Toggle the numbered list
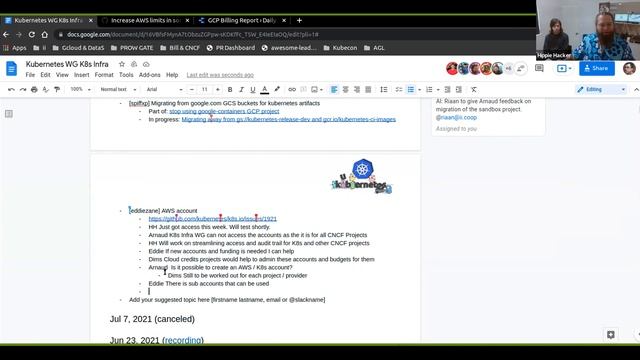The height and width of the screenshot is (360, 640). [429, 89]
